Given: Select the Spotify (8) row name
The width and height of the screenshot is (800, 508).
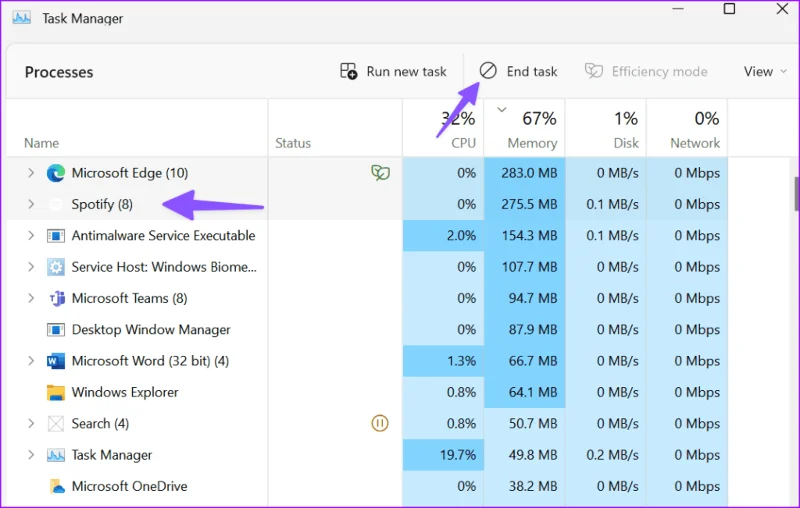Looking at the screenshot, I should tap(102, 204).
